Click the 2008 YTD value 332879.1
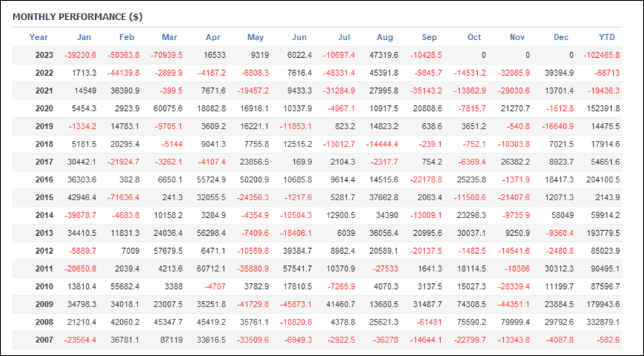Screen dimensions: 644x356 coord(604,322)
